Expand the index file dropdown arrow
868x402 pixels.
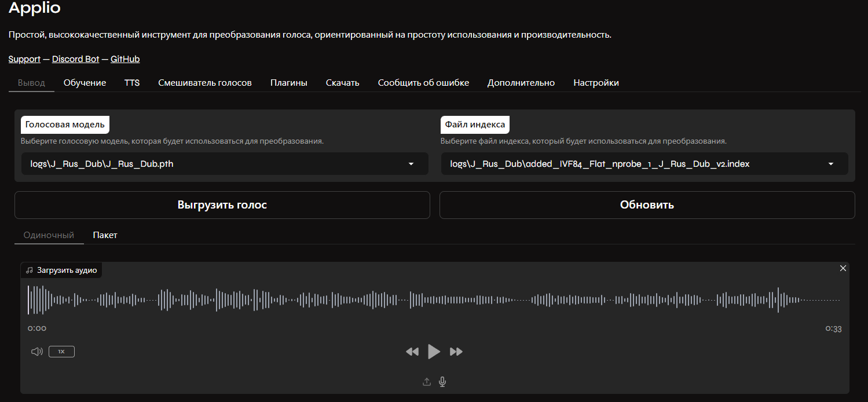(831, 164)
